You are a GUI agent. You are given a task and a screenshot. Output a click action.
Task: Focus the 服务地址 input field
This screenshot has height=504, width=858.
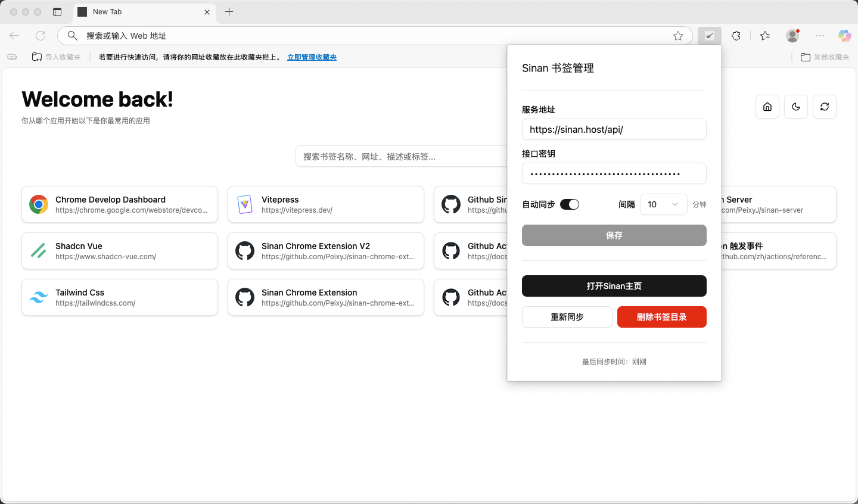pos(614,129)
